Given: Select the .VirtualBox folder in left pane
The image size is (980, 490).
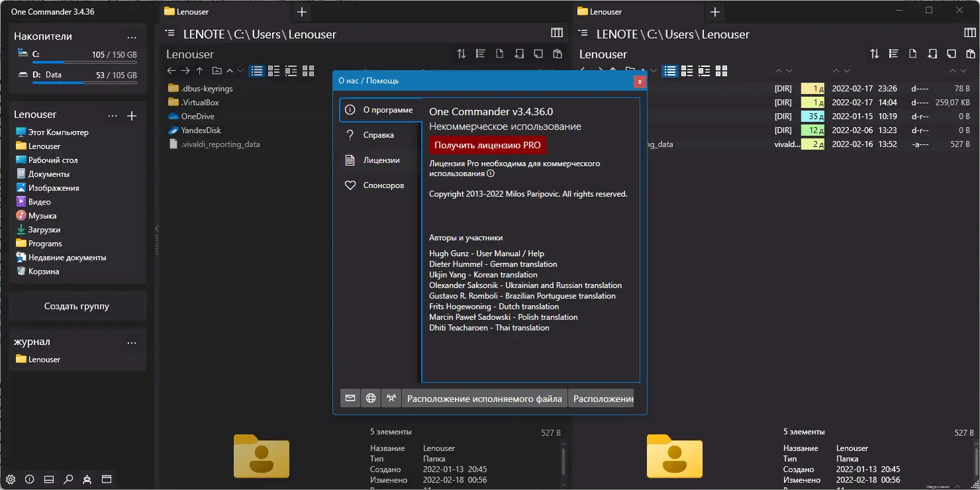Looking at the screenshot, I should click(194, 103).
